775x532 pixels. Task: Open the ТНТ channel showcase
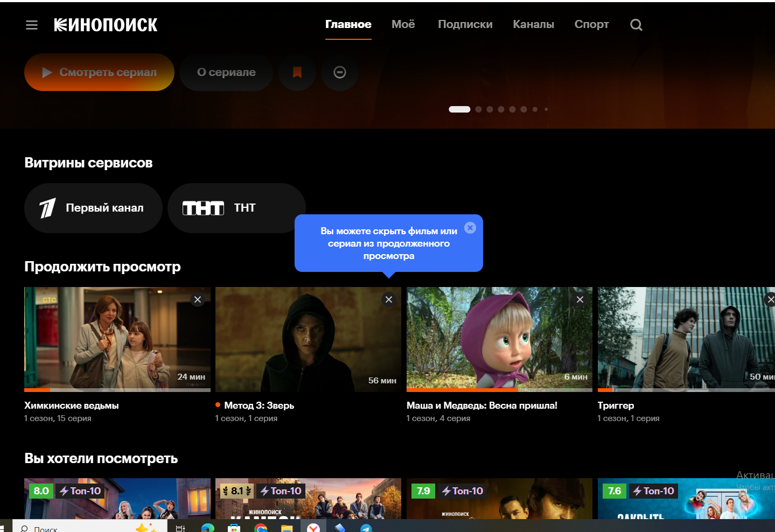click(236, 208)
